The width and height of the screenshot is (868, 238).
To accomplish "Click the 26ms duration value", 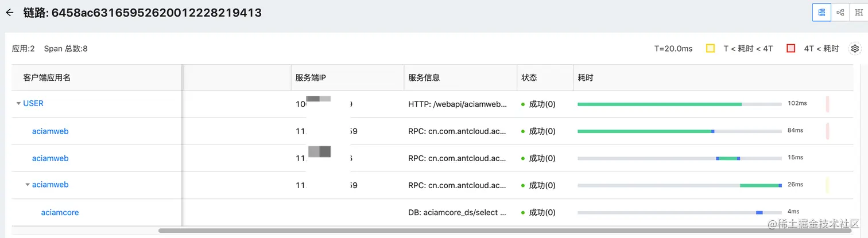I will point(795,185).
